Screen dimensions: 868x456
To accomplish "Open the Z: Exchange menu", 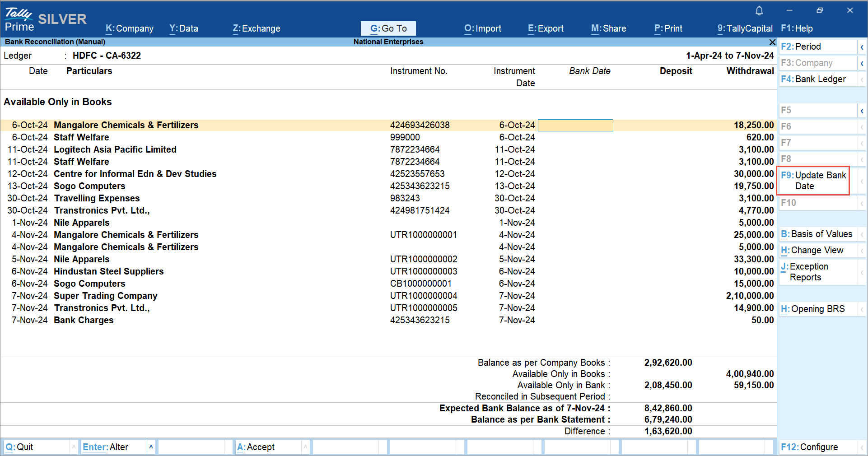I will (x=257, y=28).
